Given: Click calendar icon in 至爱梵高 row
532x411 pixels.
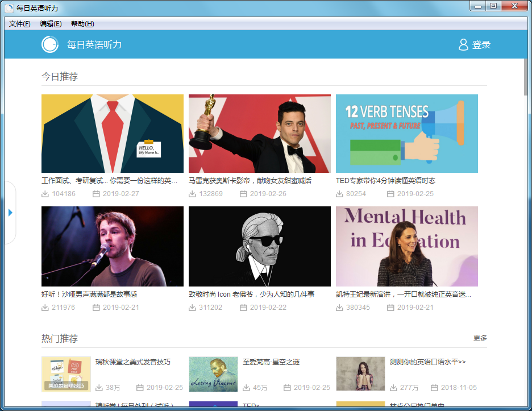Looking at the screenshot, I should tap(287, 388).
